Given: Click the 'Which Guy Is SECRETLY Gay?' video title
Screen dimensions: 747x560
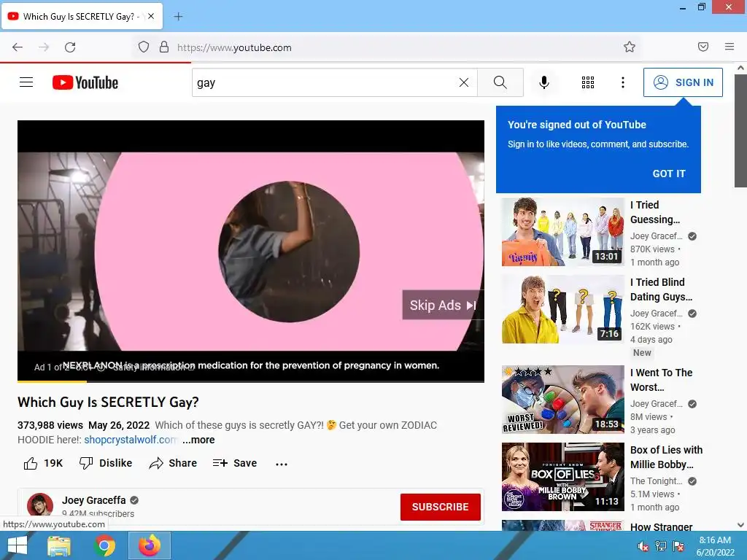Looking at the screenshot, I should [x=108, y=402].
